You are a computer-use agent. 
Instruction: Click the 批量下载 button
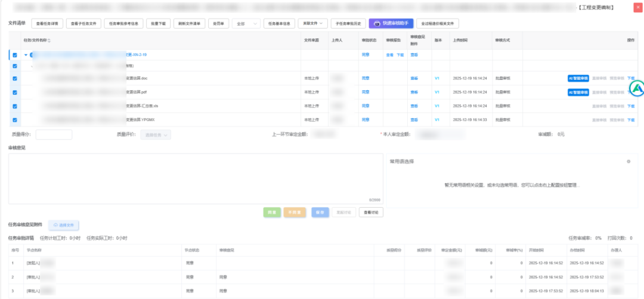click(x=157, y=24)
